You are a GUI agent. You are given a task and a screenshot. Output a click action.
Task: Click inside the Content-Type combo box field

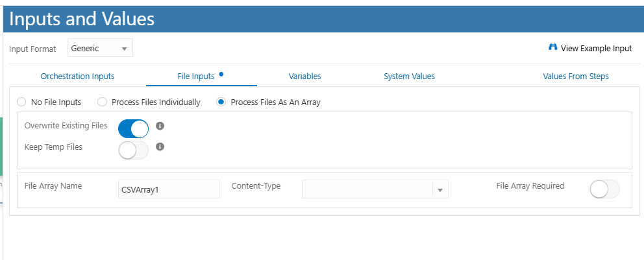click(x=367, y=189)
